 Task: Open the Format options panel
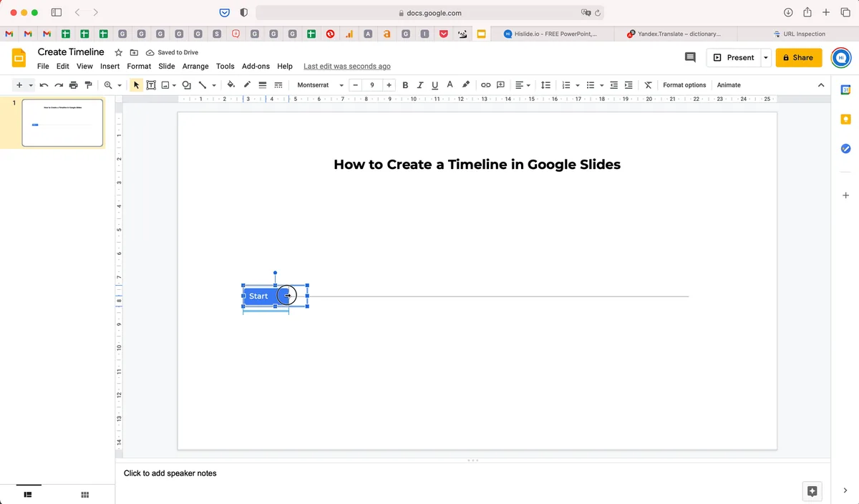click(684, 85)
